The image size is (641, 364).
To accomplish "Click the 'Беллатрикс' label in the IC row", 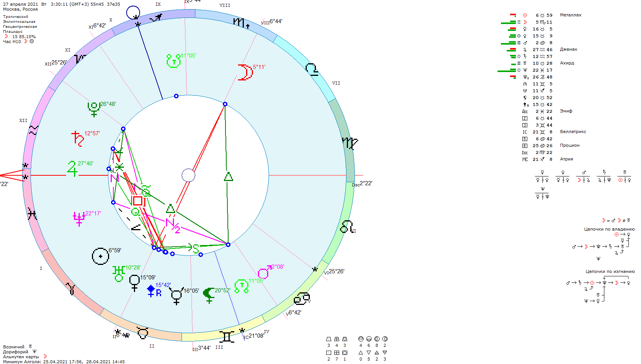I will 573,132.
